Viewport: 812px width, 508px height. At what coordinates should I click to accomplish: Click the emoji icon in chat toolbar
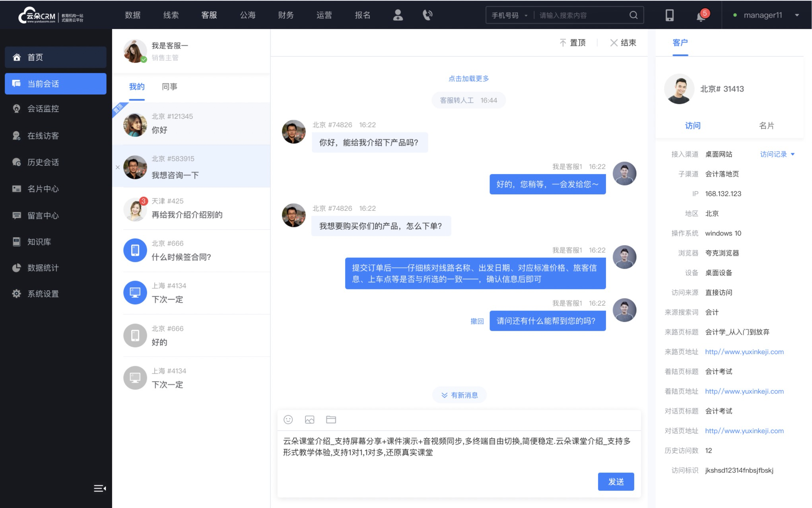[289, 419]
